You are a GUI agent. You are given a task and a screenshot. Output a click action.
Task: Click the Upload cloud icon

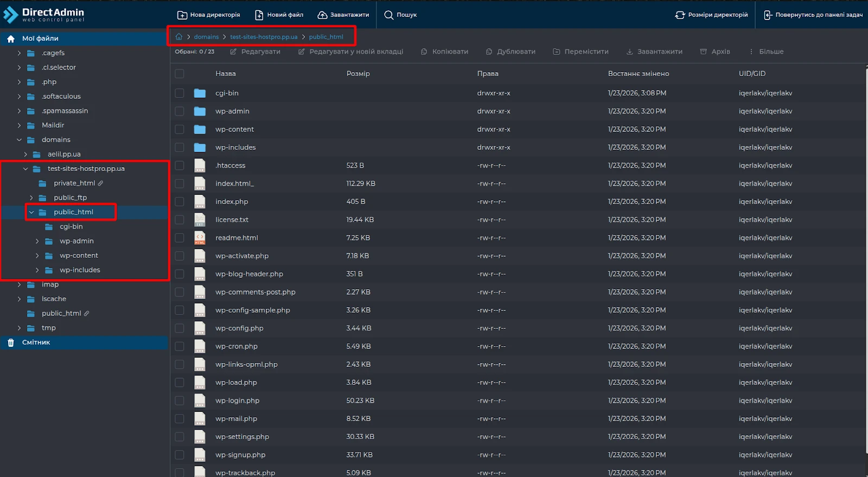tap(322, 15)
